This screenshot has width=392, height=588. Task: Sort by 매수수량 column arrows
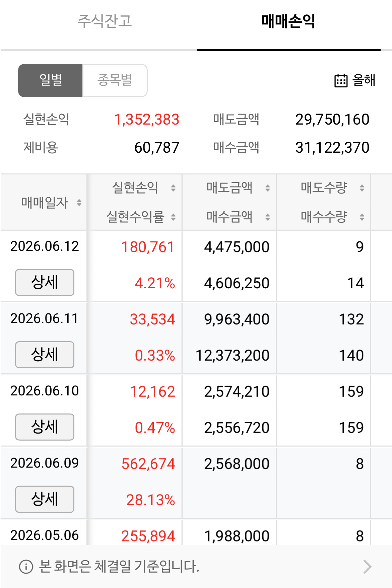(x=362, y=217)
